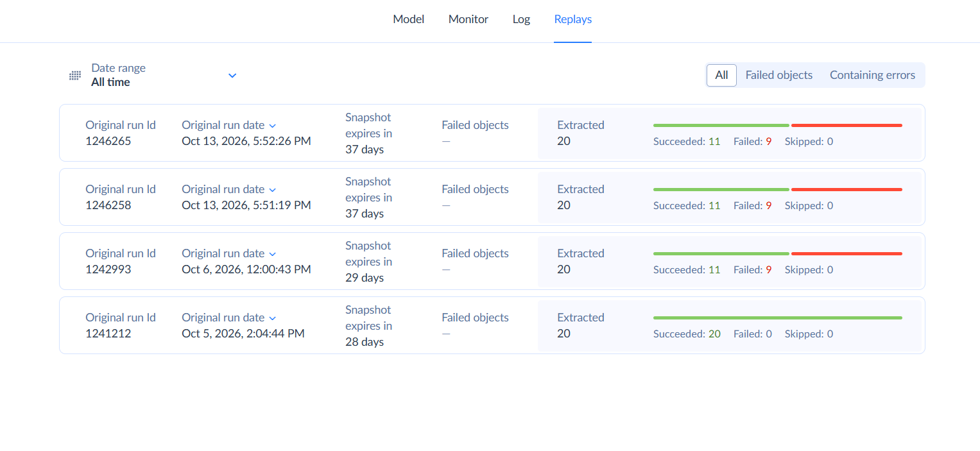Screen dimensions: 980x451
Task: Select the Replays tab
Action: pyautogui.click(x=573, y=19)
